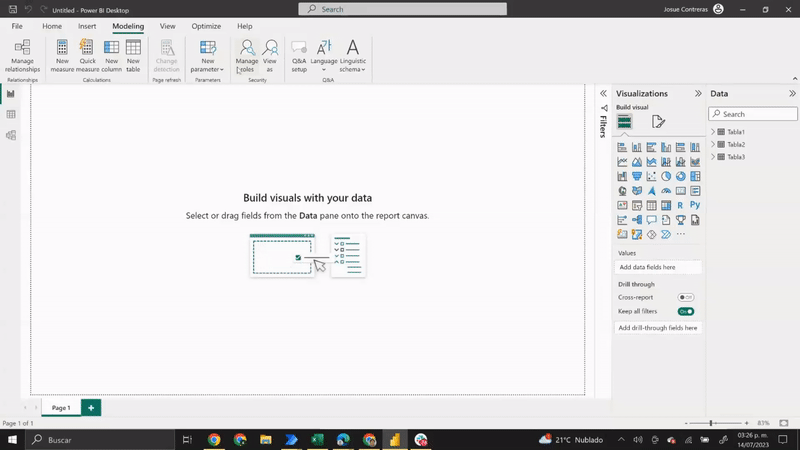The width and height of the screenshot is (800, 450).
Task: Open New parameter dropdown
Action: point(208,56)
